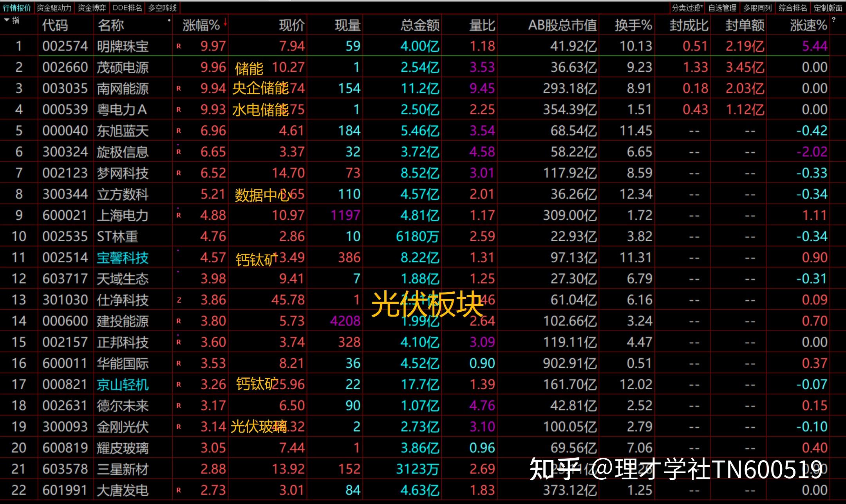Select stock name 金刚光伏
Image resolution: width=846 pixels, height=504 pixels.
click(x=123, y=427)
